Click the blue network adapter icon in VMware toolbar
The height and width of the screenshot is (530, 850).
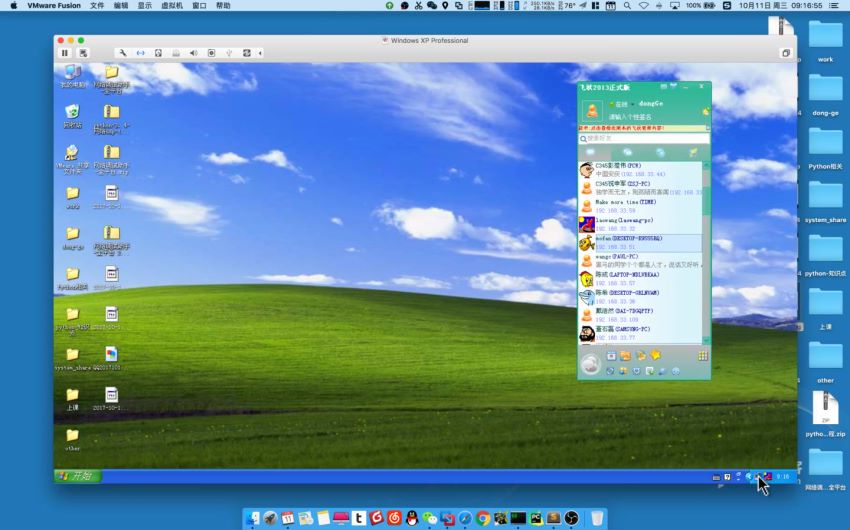point(140,53)
